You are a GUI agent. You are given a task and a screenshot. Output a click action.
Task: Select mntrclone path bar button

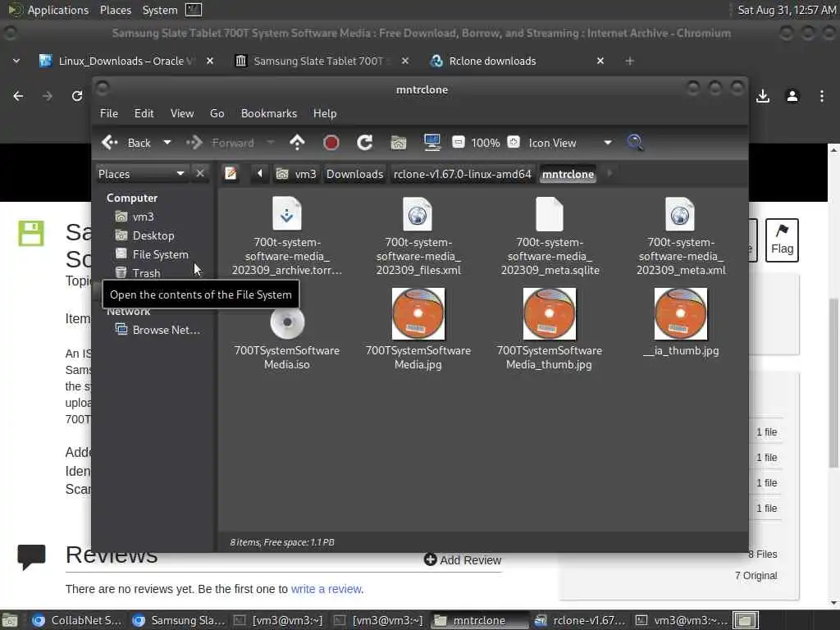click(x=568, y=174)
